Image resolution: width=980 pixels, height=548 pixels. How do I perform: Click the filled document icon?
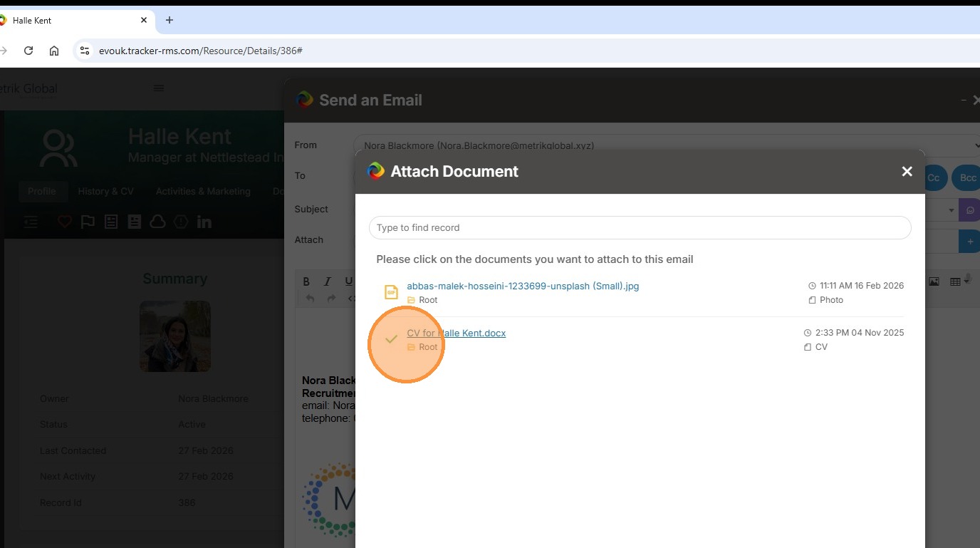tap(135, 222)
